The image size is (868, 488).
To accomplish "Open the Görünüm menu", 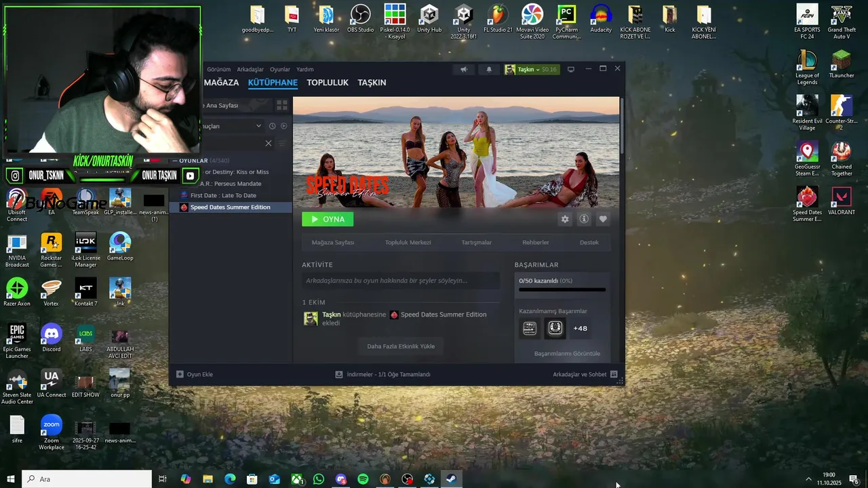I will [x=218, y=69].
